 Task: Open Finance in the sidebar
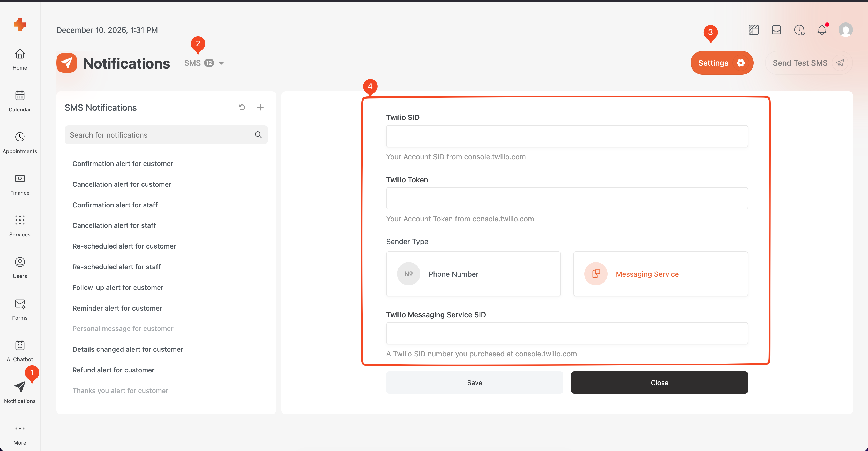(x=20, y=184)
